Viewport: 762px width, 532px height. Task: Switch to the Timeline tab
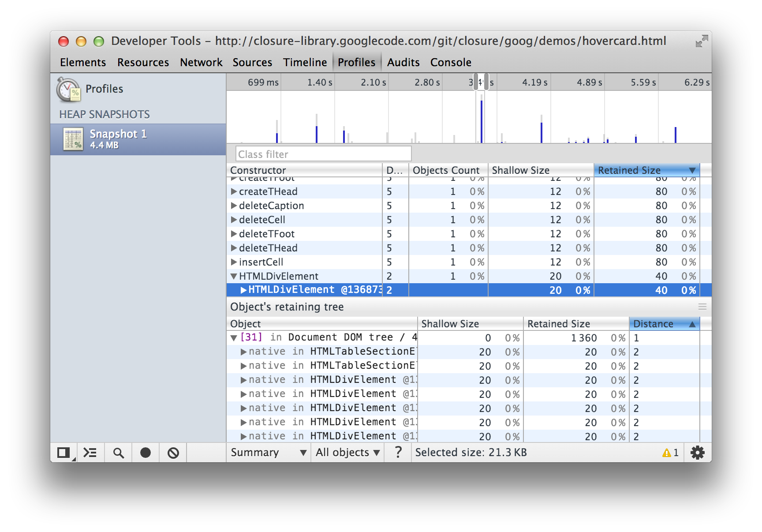coord(305,63)
